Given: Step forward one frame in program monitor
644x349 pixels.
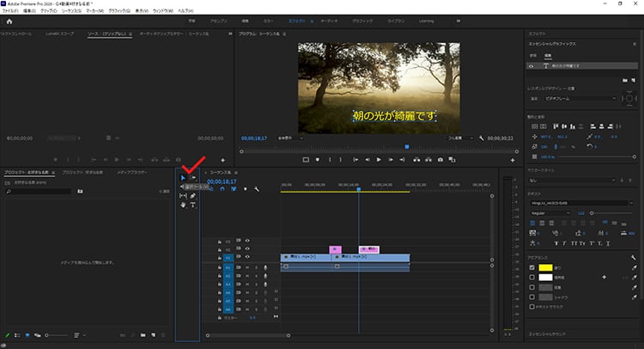Looking at the screenshot, I should point(391,160).
